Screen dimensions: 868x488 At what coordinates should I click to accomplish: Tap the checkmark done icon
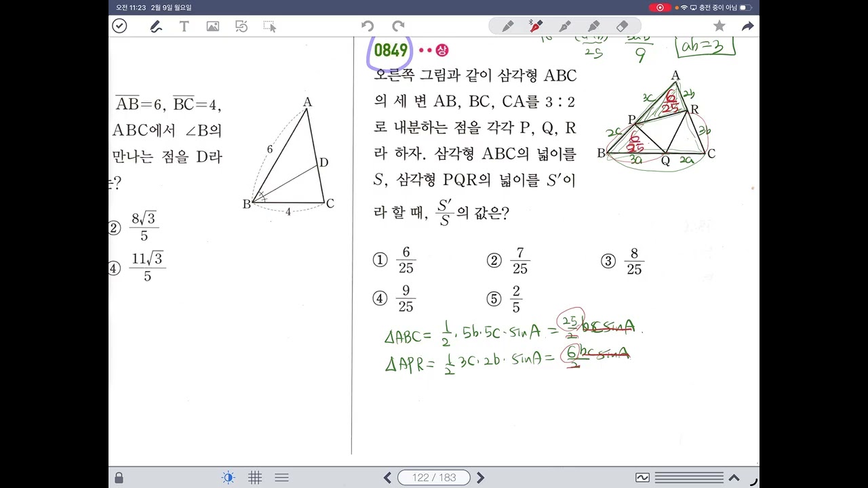119,26
